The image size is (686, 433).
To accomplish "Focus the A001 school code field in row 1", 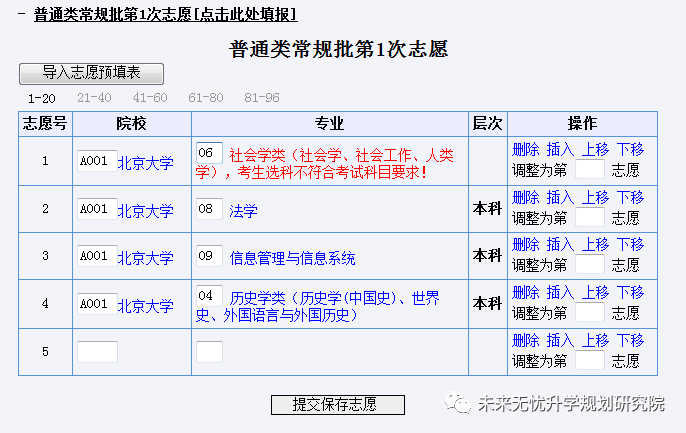I will coord(97,161).
